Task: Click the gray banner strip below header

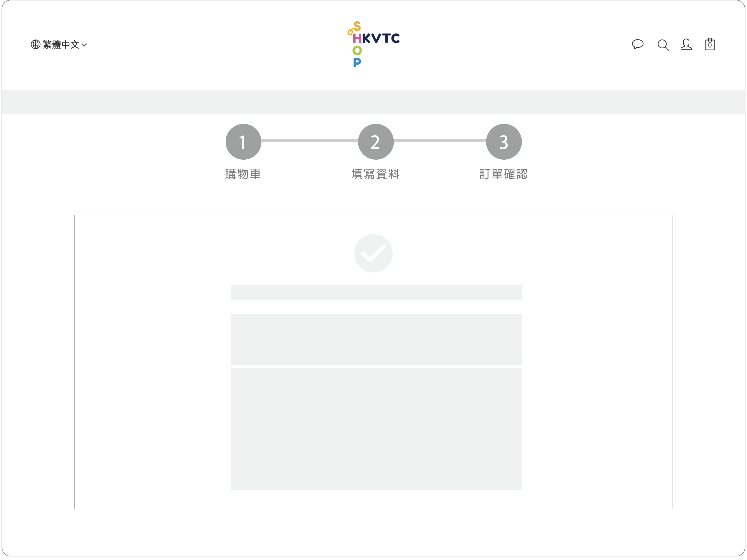Action: (x=373, y=102)
